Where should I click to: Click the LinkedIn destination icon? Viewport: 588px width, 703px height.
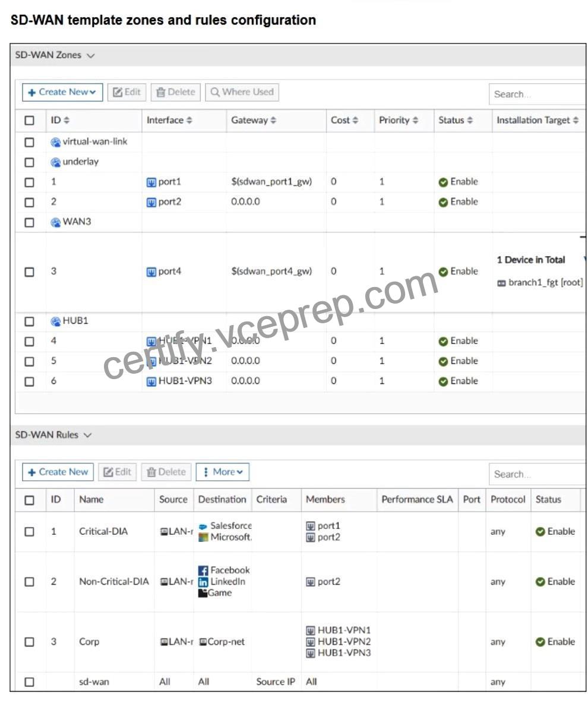pyautogui.click(x=203, y=582)
